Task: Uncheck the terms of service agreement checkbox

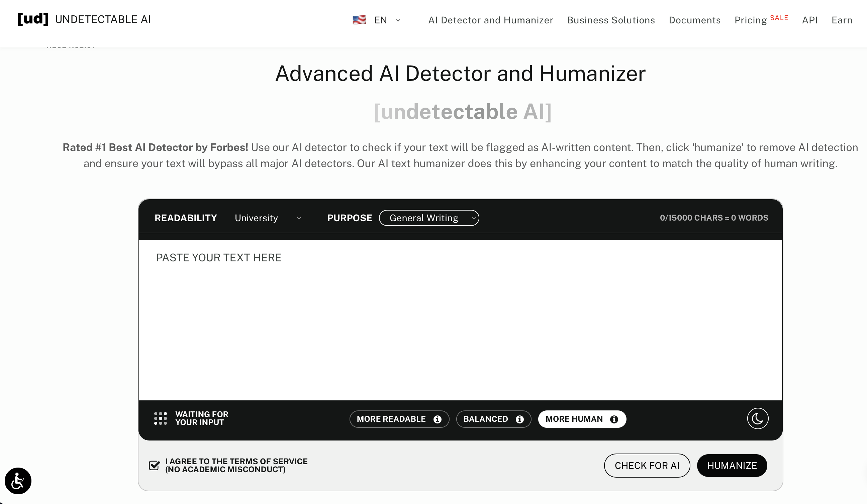Action: pos(154,466)
